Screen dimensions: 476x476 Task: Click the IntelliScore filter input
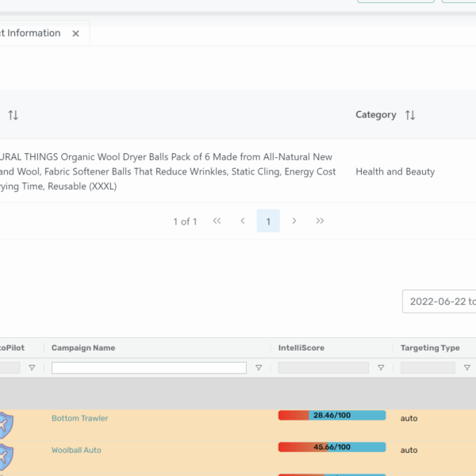pos(324,367)
